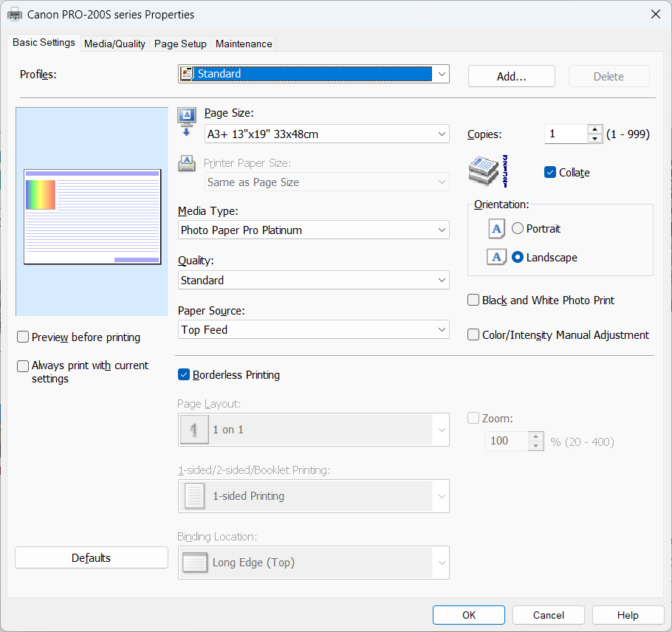Click the Portrait orientation page icon
Viewport: 672px width, 632px height.
click(x=497, y=229)
